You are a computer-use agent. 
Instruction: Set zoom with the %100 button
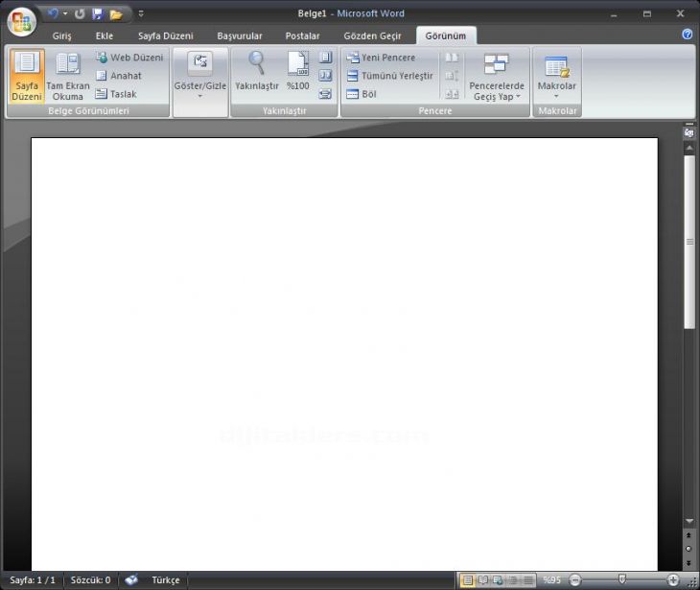(298, 71)
